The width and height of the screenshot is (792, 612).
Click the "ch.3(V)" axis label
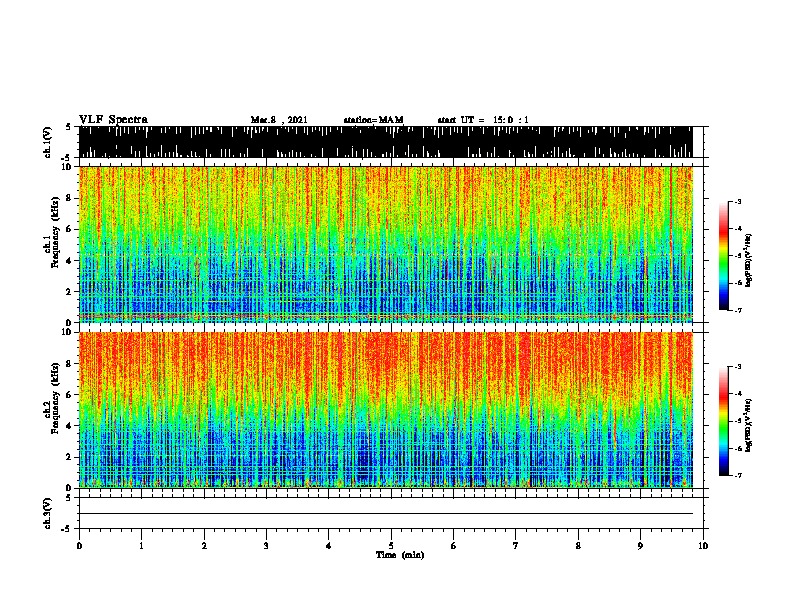(47, 513)
